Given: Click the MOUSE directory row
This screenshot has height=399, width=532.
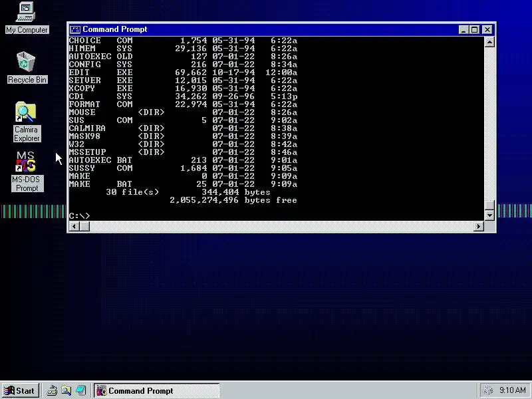Looking at the screenshot, I should [x=183, y=112].
